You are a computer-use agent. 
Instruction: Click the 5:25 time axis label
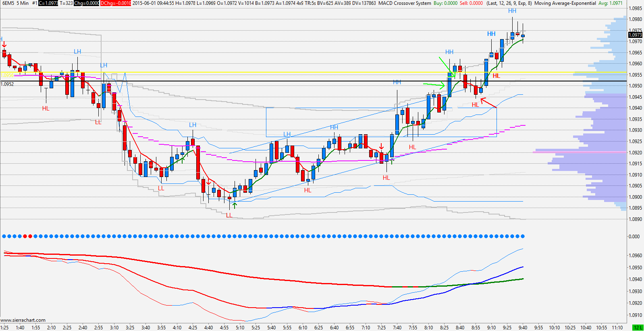point(256,328)
